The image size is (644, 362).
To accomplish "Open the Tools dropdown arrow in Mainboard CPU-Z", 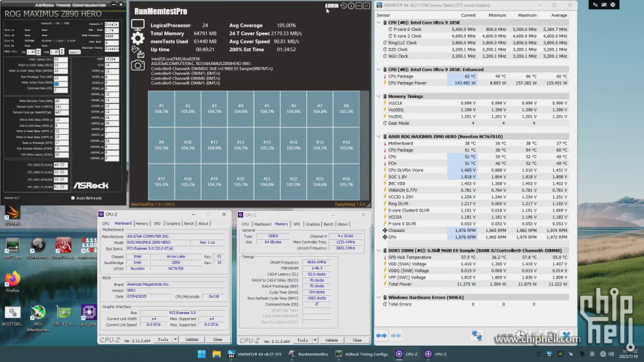I will 175,340.
